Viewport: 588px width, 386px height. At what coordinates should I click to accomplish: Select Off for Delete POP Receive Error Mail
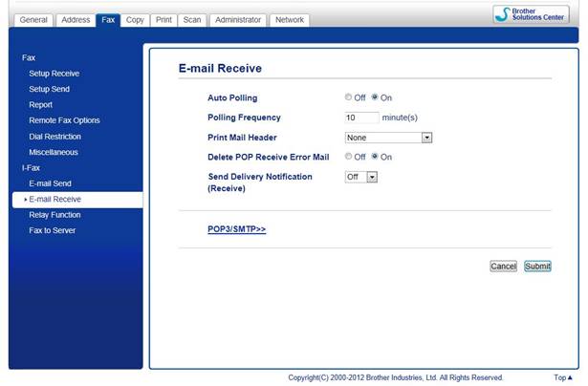click(349, 157)
